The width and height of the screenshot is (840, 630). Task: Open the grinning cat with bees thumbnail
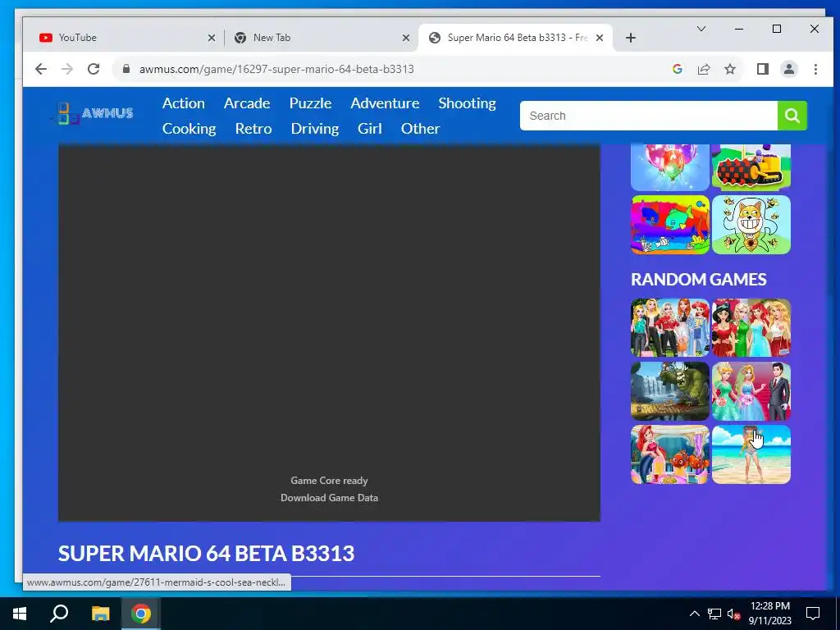pyautogui.click(x=751, y=225)
